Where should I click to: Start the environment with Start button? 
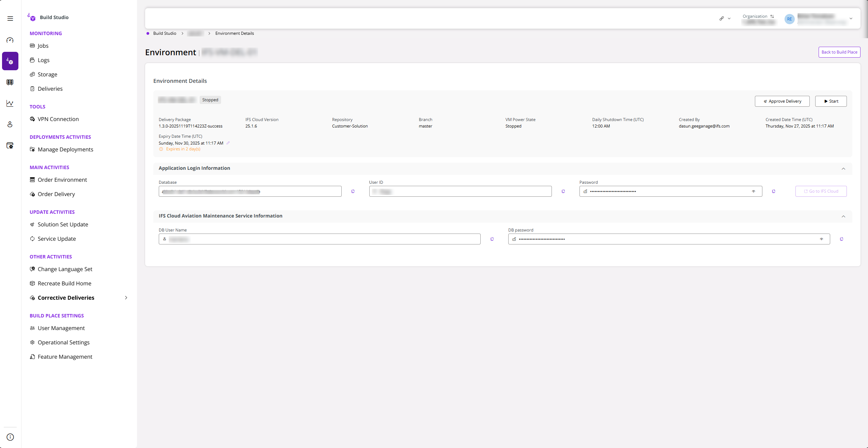(x=831, y=101)
